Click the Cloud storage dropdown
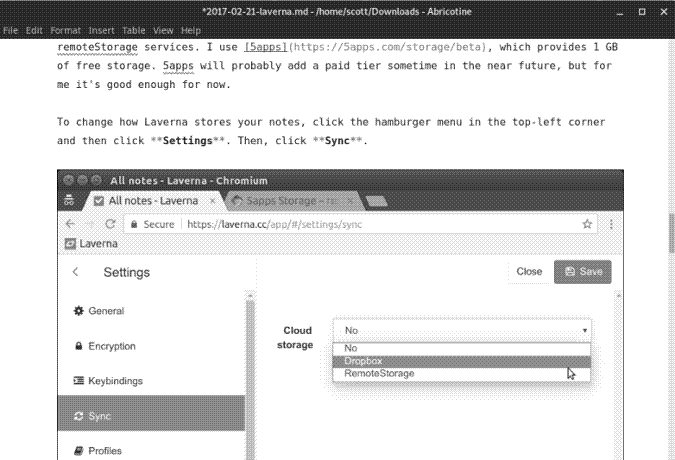Screen dimensions: 675x460 pos(462,330)
